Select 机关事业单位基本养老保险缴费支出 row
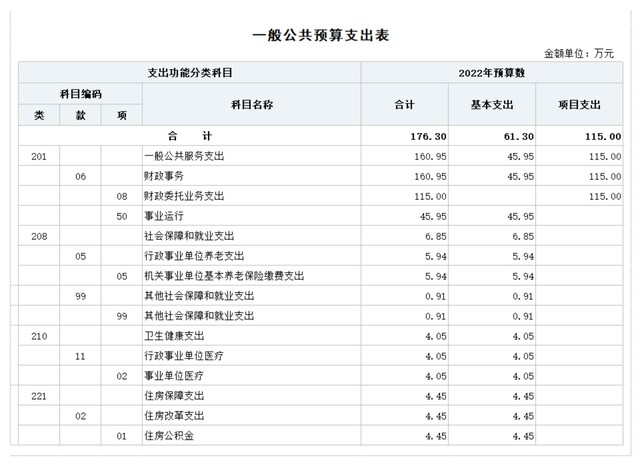640x466 pixels. (224, 276)
